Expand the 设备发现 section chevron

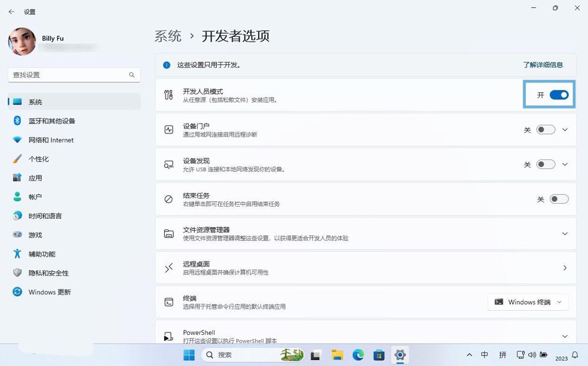[x=565, y=165]
